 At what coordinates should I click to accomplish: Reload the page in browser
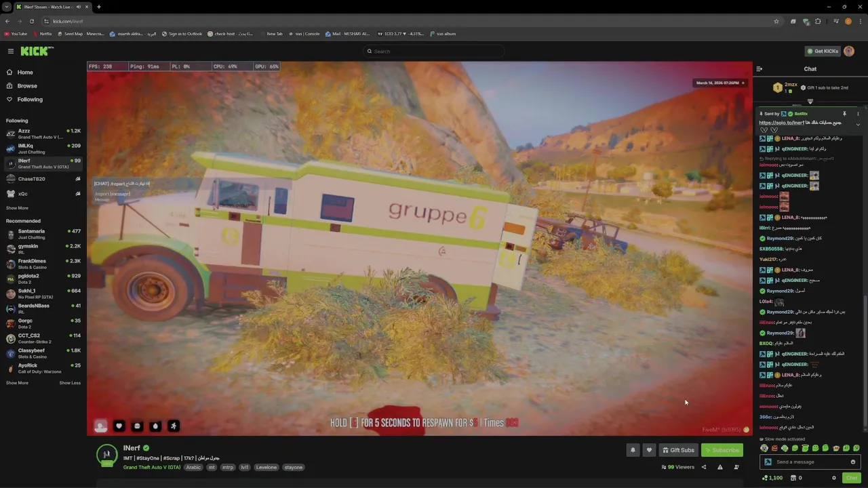(31, 21)
